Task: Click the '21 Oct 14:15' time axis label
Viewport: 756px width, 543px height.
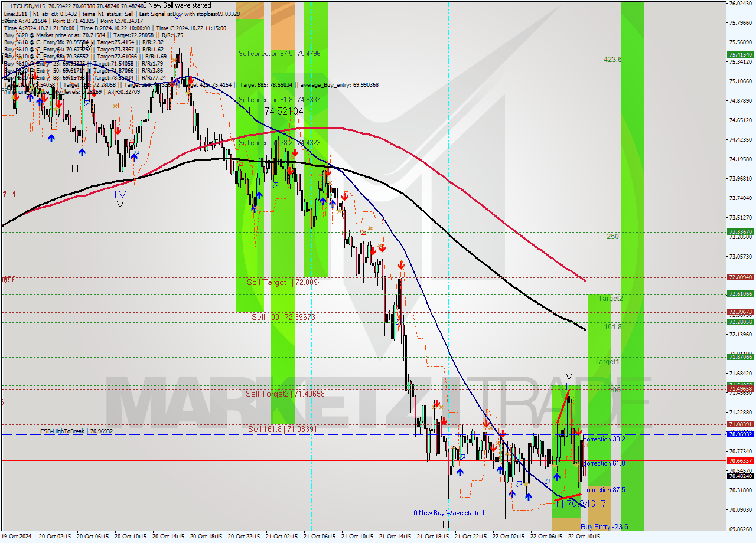Action: click(x=396, y=537)
